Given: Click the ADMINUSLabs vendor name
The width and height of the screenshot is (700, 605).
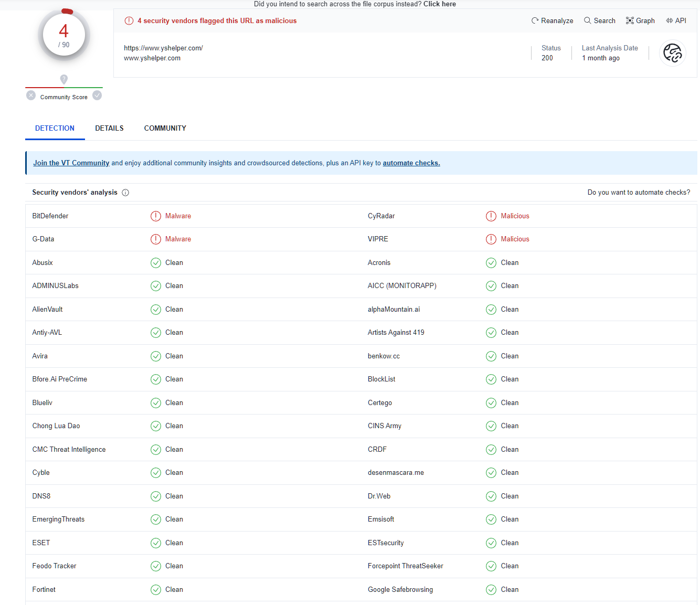Looking at the screenshot, I should pyautogui.click(x=56, y=286).
